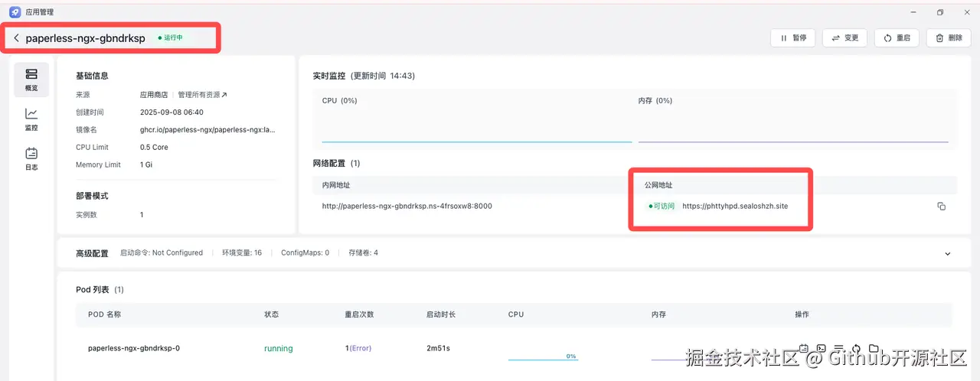Go back using the arrow beside paperless-ngx-gbndrksp

pyautogui.click(x=17, y=37)
